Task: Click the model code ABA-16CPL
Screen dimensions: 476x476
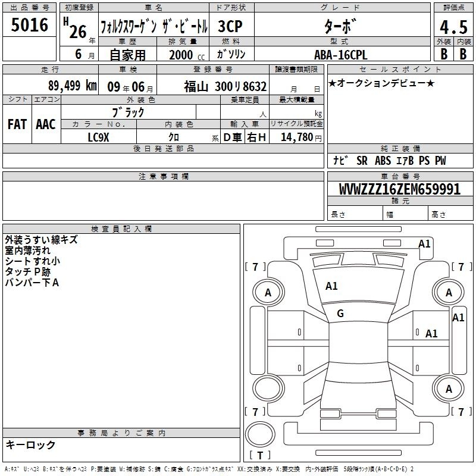Action: [x=341, y=54]
